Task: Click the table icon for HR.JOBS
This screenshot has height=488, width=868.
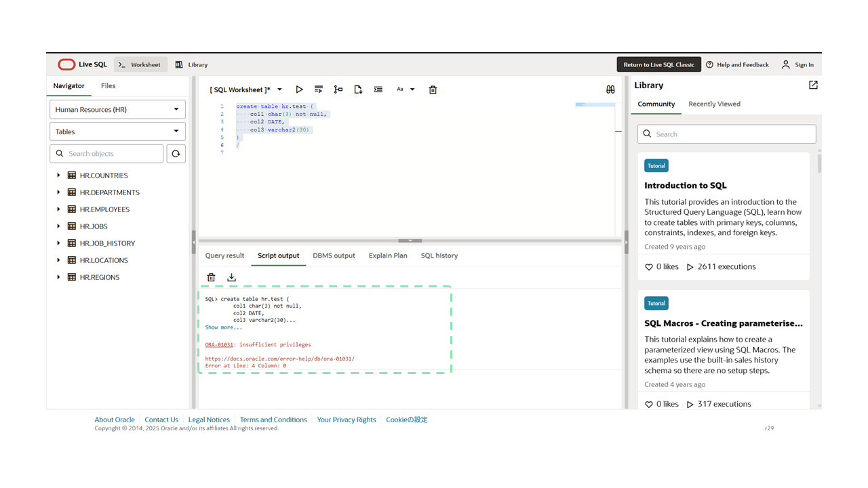Action: click(x=72, y=226)
